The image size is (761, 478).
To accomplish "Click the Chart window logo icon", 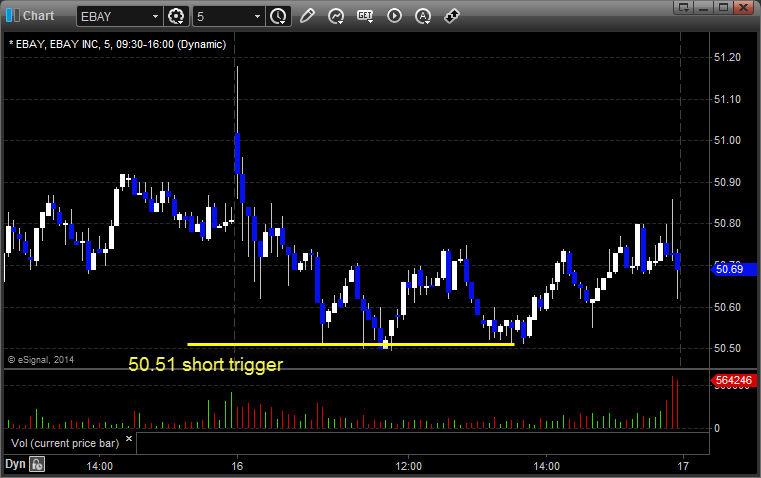I will [x=13, y=16].
